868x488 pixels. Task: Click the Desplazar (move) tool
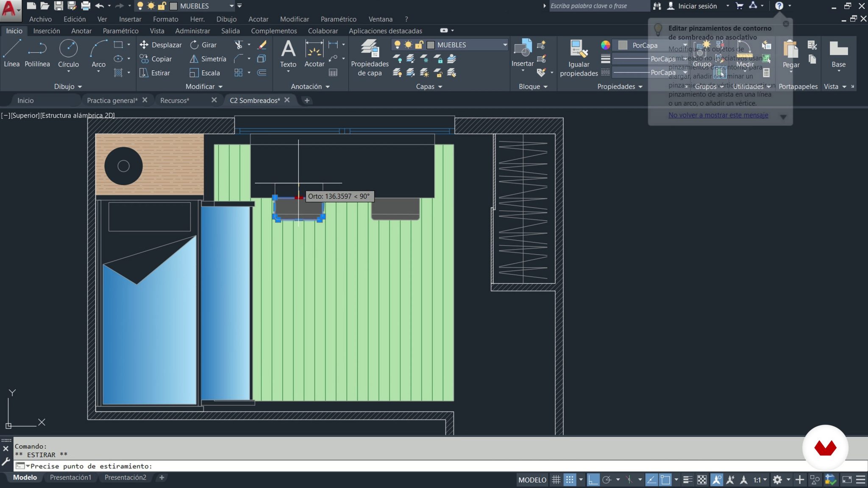[x=161, y=45]
